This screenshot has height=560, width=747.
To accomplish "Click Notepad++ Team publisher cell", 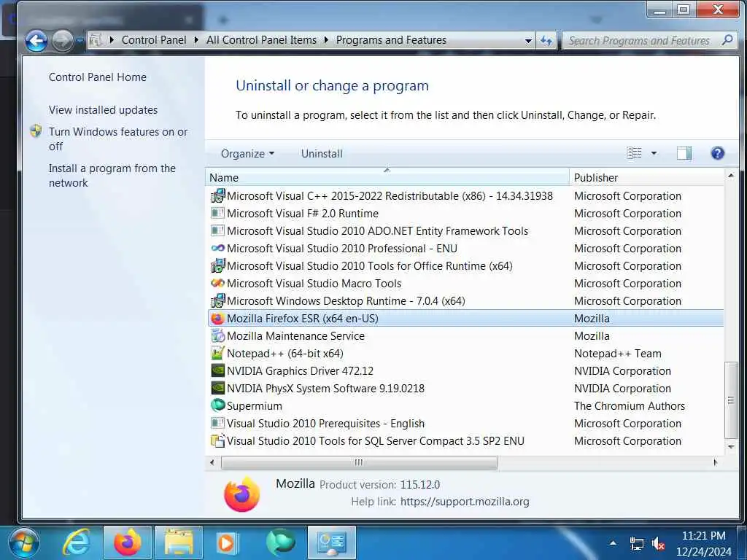I will [617, 354].
